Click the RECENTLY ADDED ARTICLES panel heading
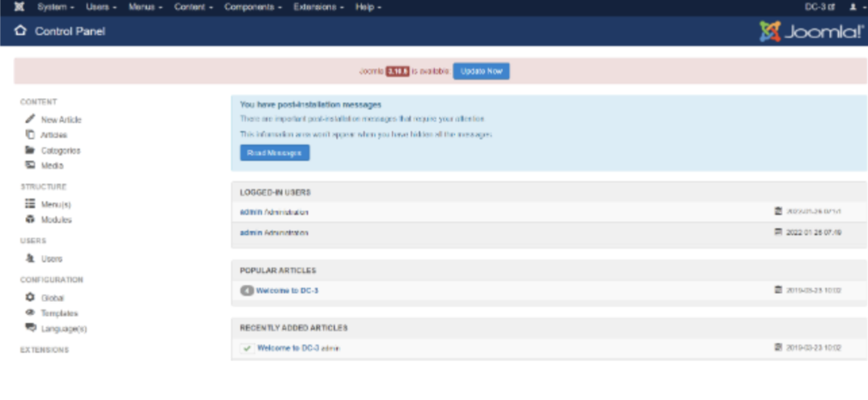The image size is (868, 400). [x=293, y=328]
